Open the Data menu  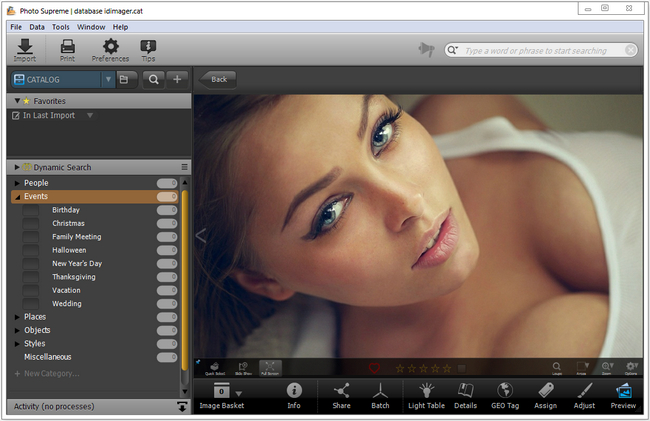(37, 27)
